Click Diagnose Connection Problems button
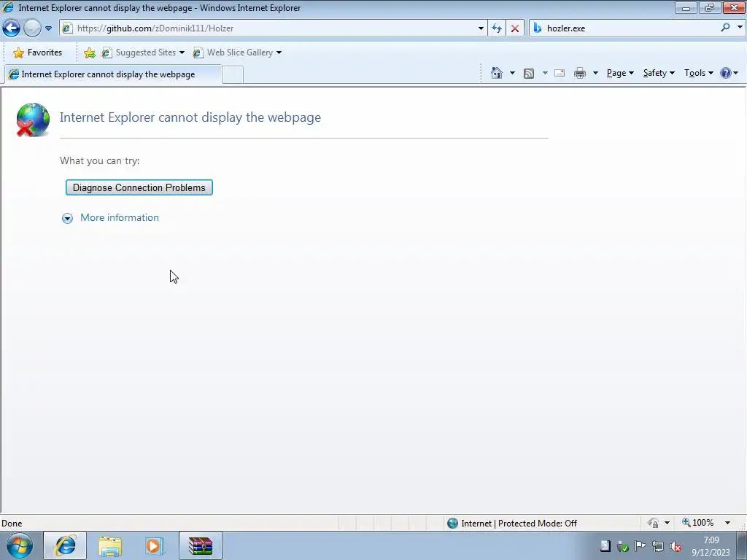This screenshot has width=747, height=560. point(139,187)
